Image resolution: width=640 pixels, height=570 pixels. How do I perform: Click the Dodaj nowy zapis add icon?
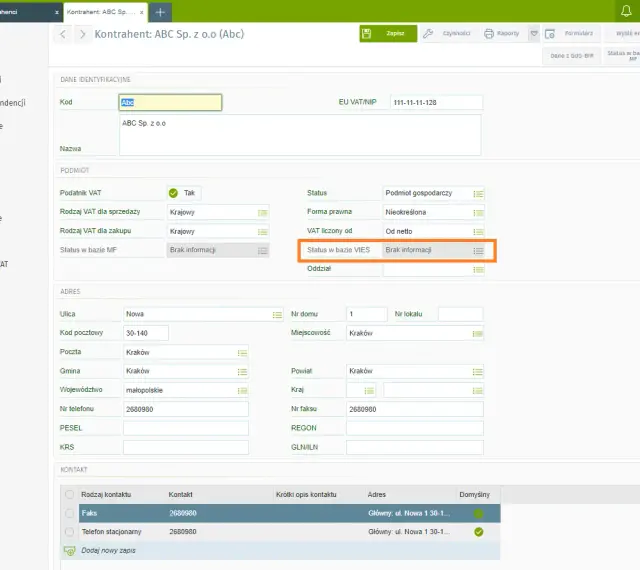point(70,551)
